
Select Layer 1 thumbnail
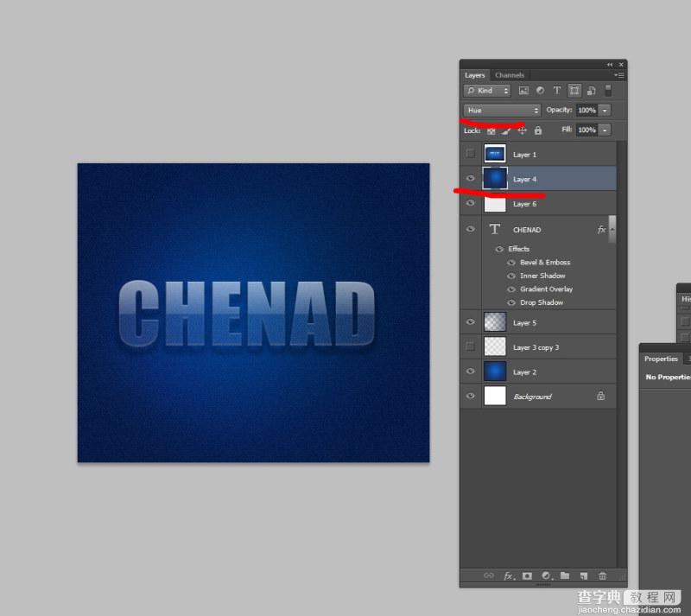click(495, 154)
